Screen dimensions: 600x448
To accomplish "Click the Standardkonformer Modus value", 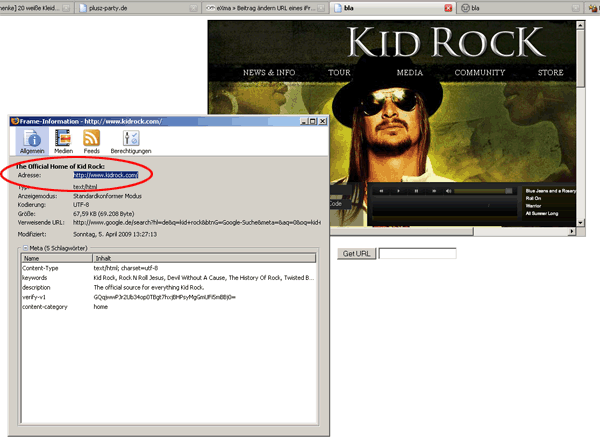I will pos(107,196).
